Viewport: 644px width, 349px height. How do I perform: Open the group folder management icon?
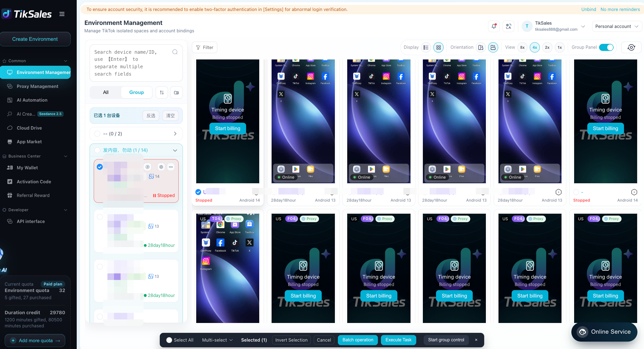[176, 93]
